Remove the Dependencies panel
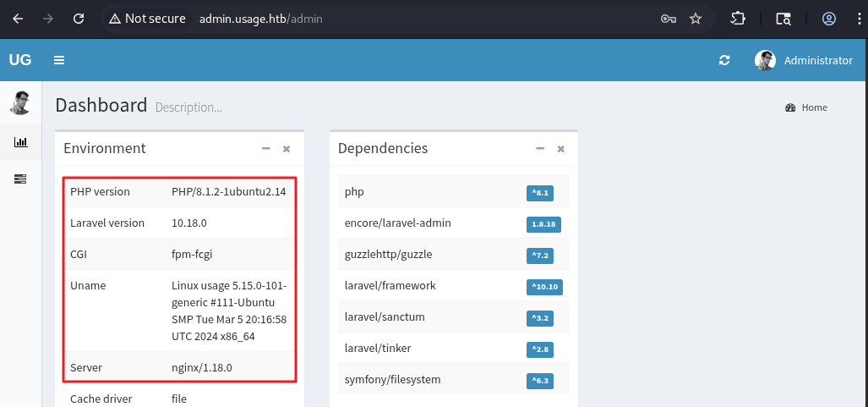Viewport: 868px width, 407px height. (560, 148)
